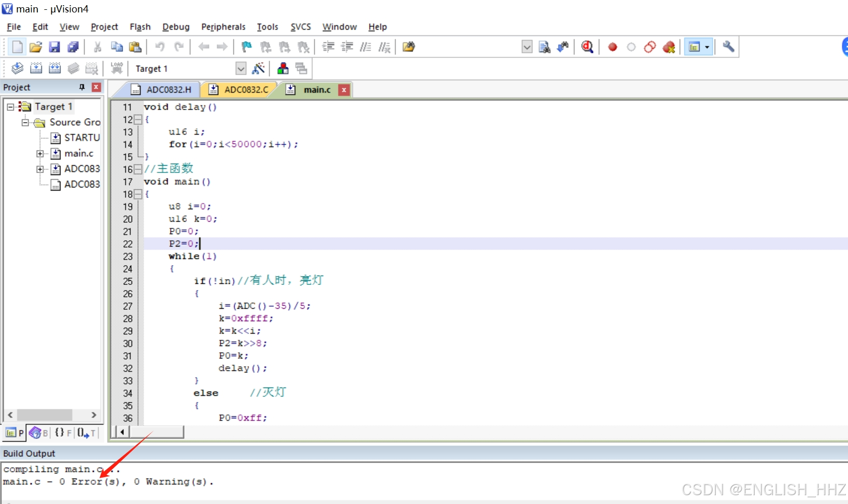Uncomment the selected code lines
The image size is (848, 504).
[x=384, y=47]
